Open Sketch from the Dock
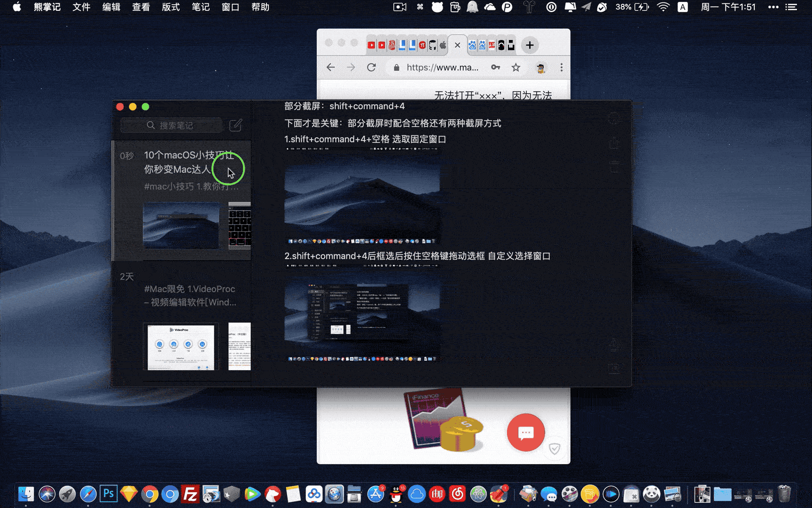 129,494
